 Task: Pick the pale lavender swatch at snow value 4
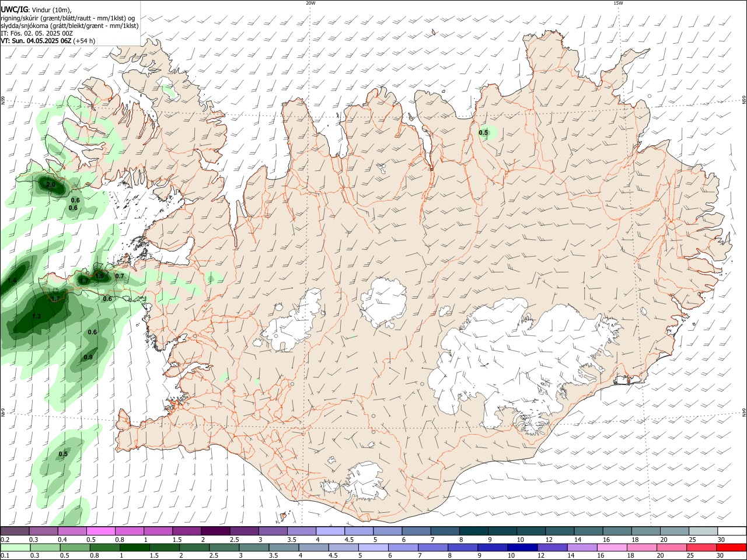[x=330, y=531]
